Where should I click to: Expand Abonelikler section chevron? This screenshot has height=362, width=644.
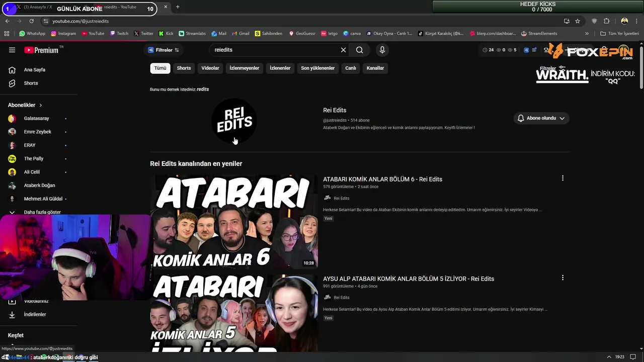click(41, 105)
